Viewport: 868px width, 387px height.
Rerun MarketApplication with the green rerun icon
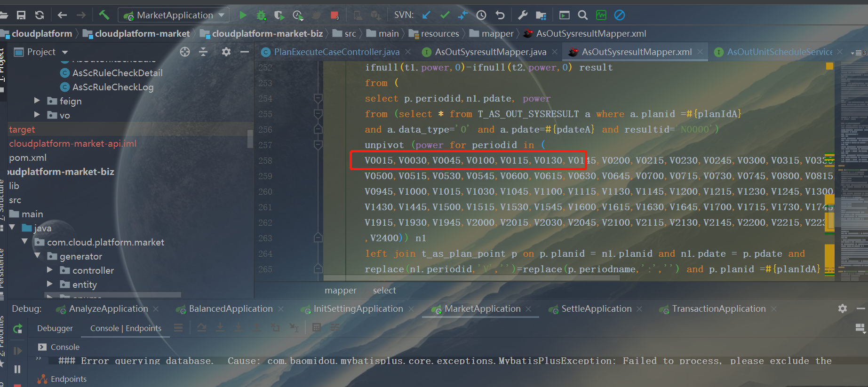(x=18, y=329)
